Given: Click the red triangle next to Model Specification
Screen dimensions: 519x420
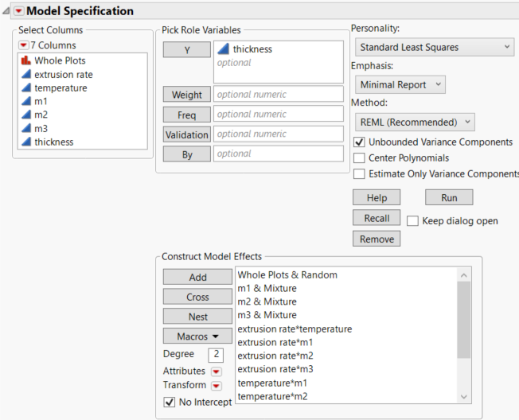Looking at the screenshot, I should [x=18, y=11].
